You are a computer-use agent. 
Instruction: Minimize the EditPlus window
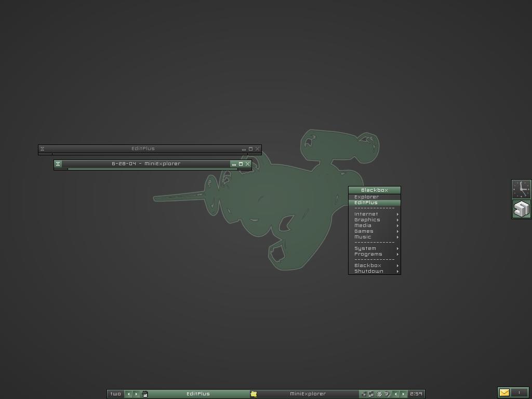pyautogui.click(x=244, y=149)
